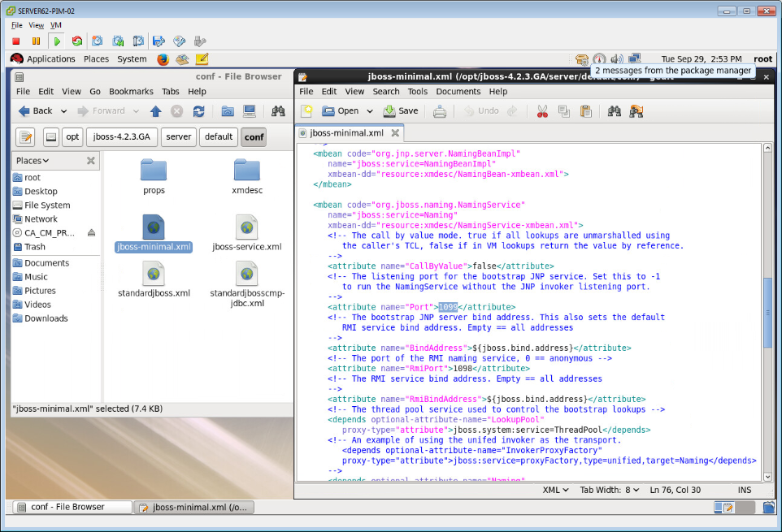The width and height of the screenshot is (782, 532).
Task: Click the Reset VM icon
Action: point(76,41)
